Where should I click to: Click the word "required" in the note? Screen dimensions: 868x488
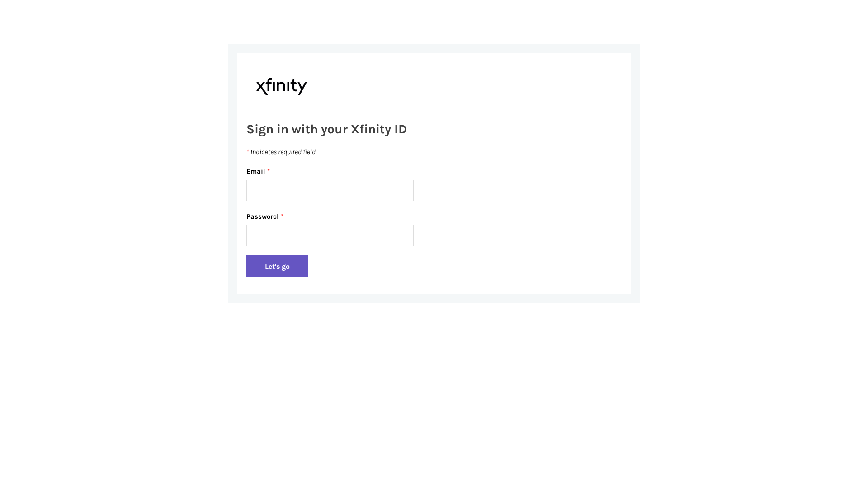point(289,152)
